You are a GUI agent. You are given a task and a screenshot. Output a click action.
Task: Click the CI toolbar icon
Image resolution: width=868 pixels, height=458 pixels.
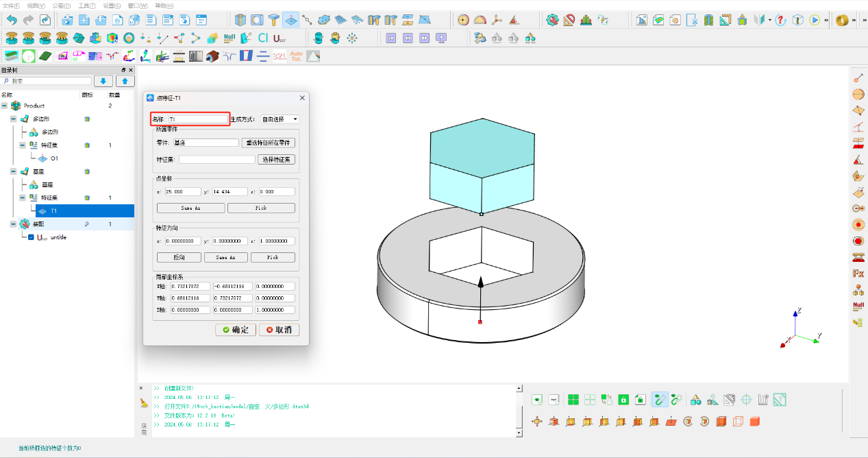[262, 38]
